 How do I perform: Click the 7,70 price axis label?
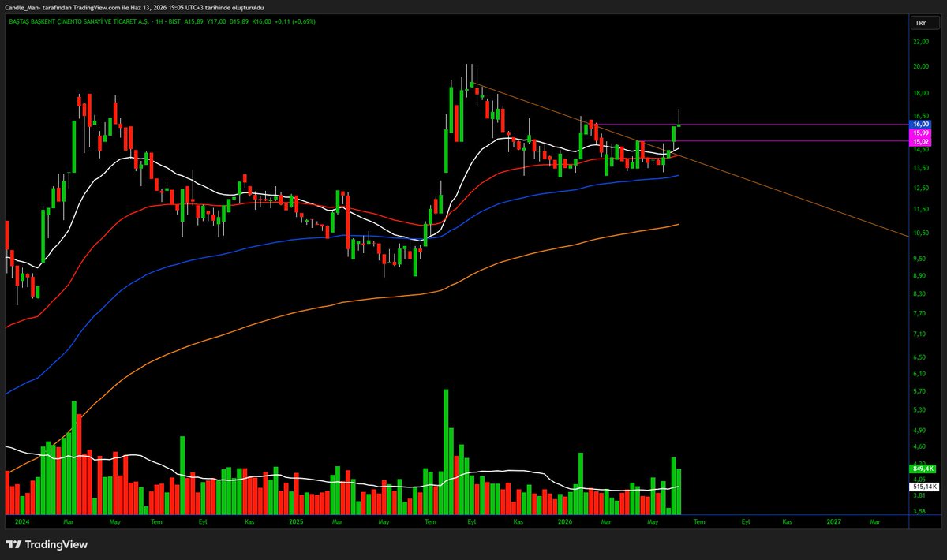pos(919,313)
